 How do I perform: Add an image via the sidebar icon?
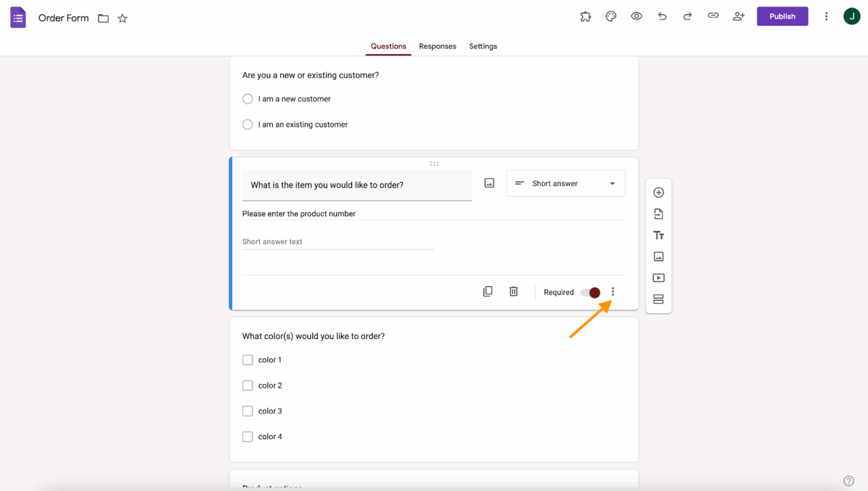659,256
